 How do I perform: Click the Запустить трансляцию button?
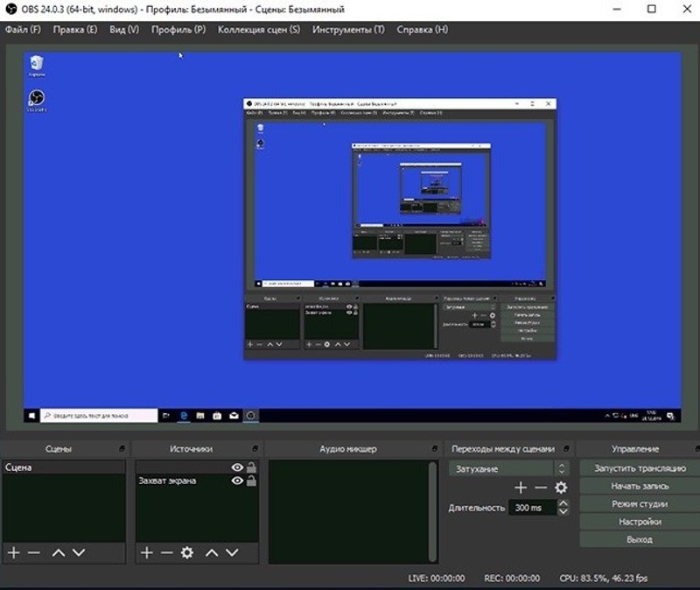pos(640,468)
